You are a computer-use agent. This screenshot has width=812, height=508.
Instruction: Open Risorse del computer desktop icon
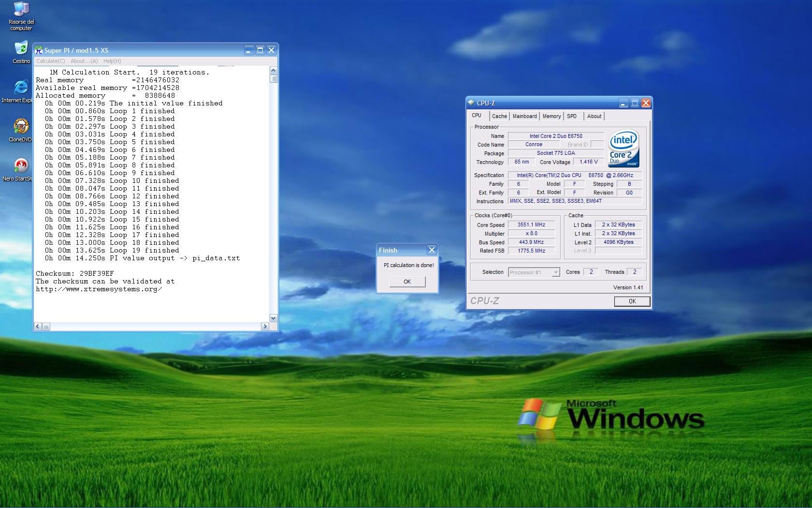pyautogui.click(x=21, y=16)
